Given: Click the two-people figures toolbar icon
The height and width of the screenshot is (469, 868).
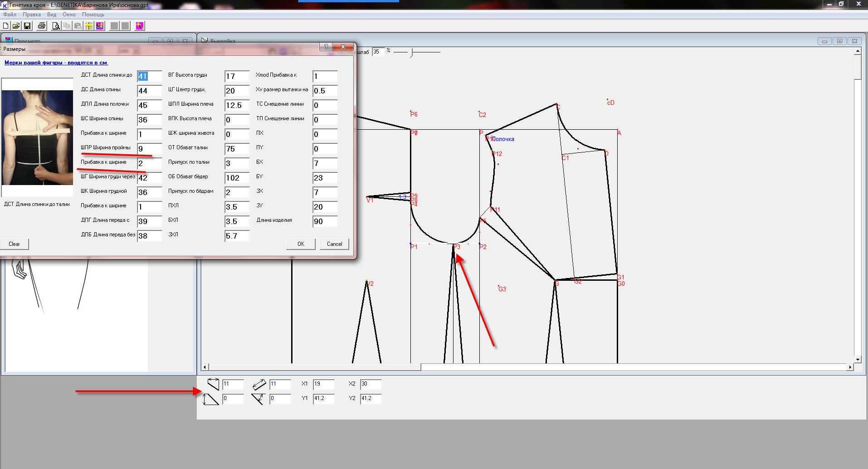Looking at the screenshot, I should pos(100,26).
